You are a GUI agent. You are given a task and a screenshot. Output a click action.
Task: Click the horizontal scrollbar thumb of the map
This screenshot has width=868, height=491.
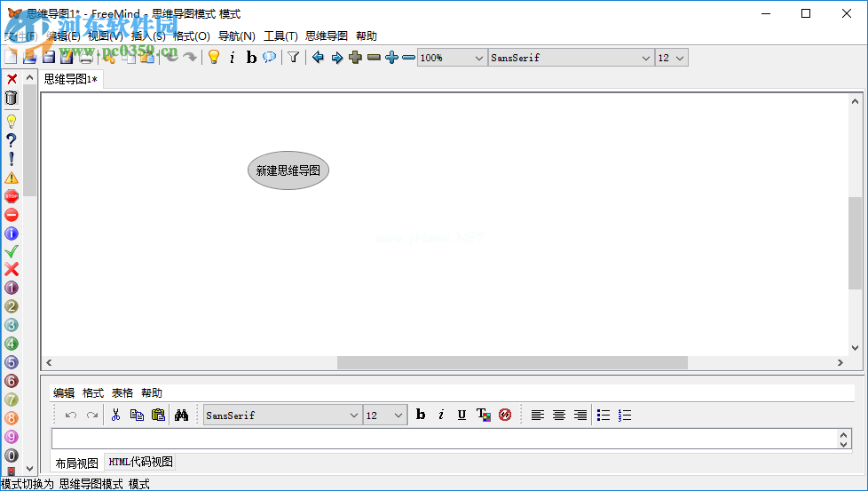point(513,362)
